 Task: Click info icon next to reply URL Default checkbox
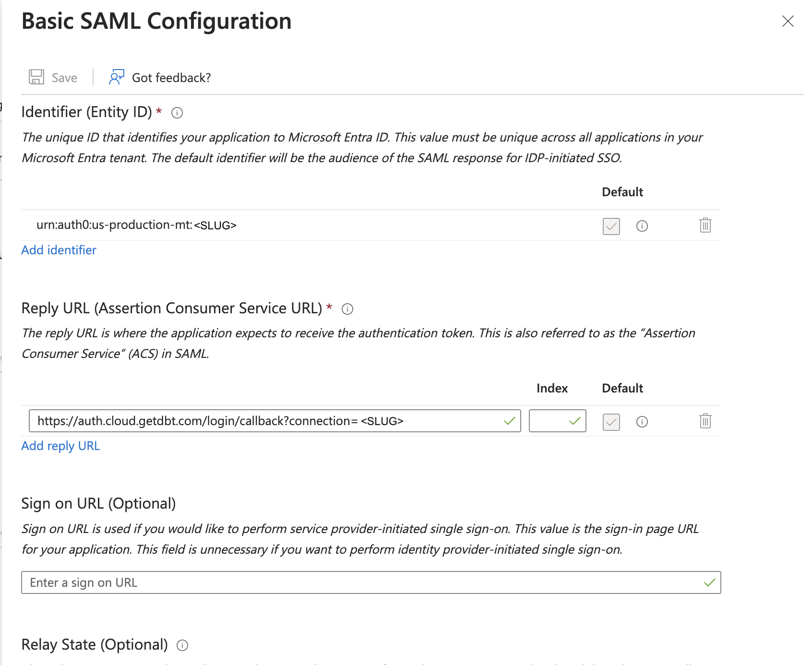[642, 422]
